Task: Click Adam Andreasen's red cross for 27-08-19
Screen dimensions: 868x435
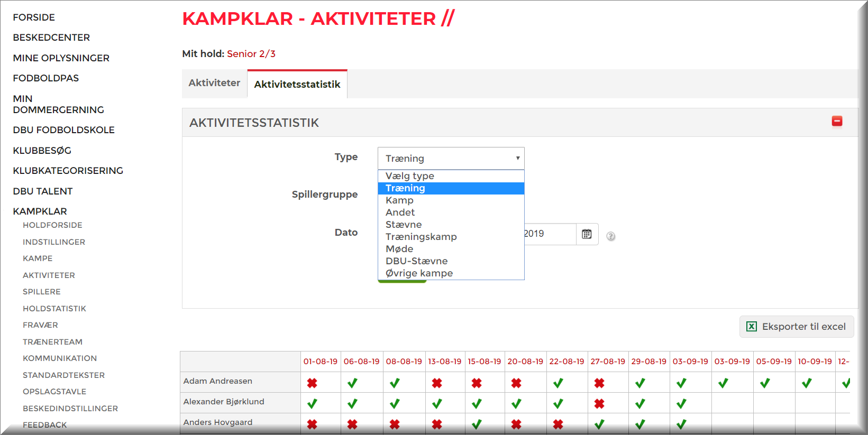Action: pos(599,383)
